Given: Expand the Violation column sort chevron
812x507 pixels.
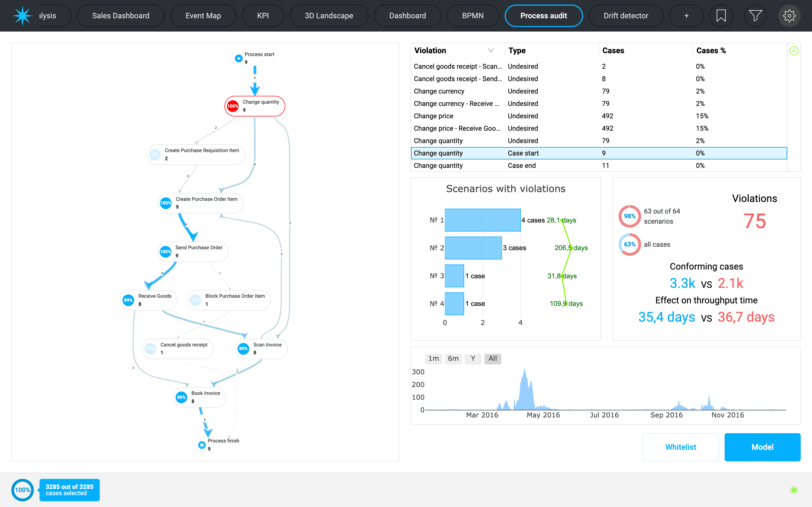Looking at the screenshot, I should (x=491, y=51).
